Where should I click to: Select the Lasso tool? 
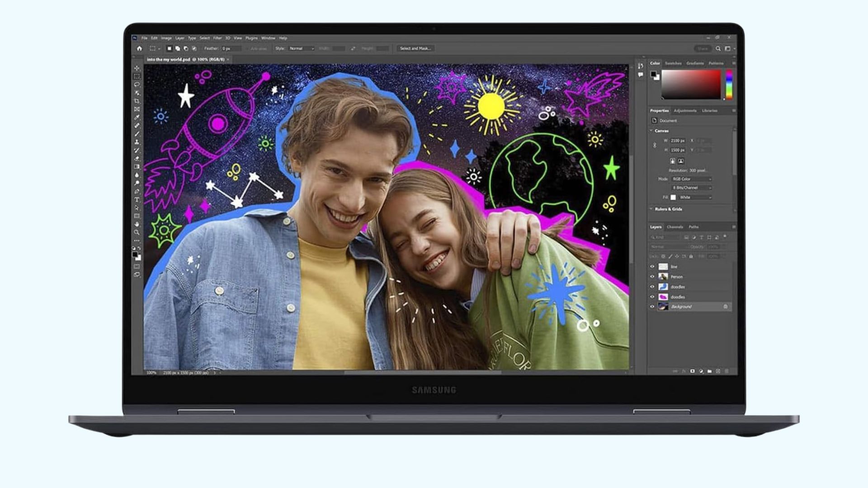137,85
